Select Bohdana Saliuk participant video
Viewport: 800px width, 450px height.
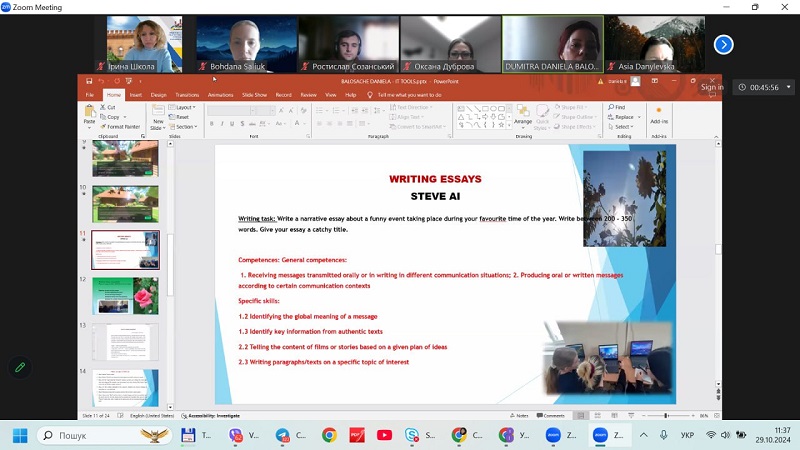(x=246, y=44)
